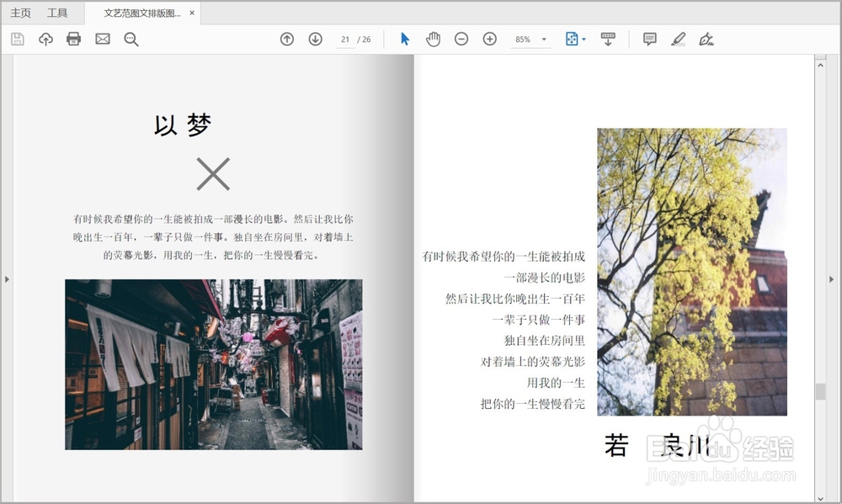Image resolution: width=842 pixels, height=504 pixels.
Task: Open the zoom percentage dropdown
Action: 530,39
